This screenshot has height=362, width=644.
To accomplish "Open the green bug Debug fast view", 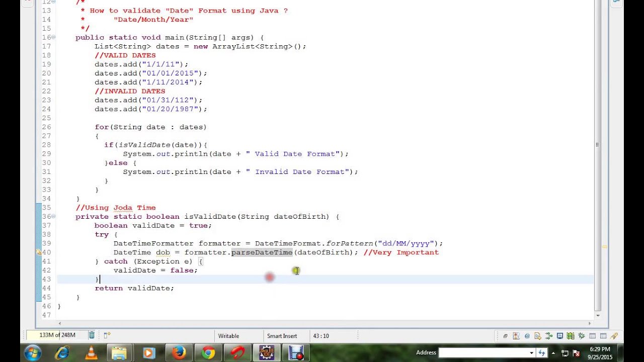I will 582,336.
